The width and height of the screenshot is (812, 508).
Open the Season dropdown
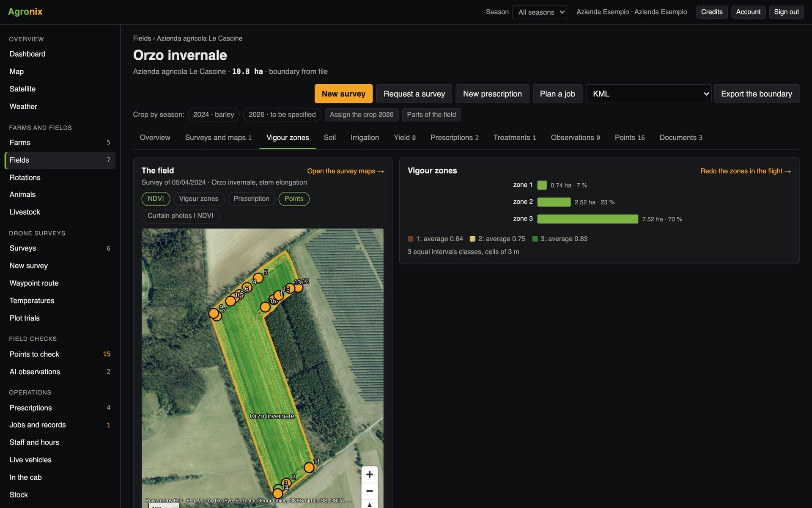pos(539,12)
